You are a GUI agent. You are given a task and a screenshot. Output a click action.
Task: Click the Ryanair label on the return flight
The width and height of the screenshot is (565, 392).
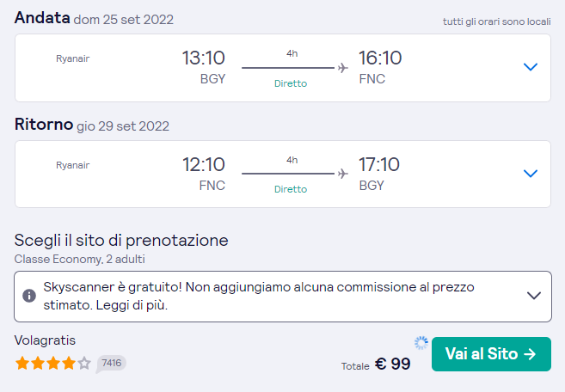click(72, 165)
